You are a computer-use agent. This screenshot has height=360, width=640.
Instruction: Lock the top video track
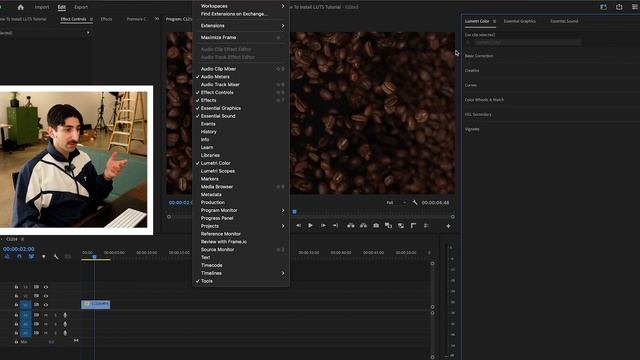click(x=16, y=287)
